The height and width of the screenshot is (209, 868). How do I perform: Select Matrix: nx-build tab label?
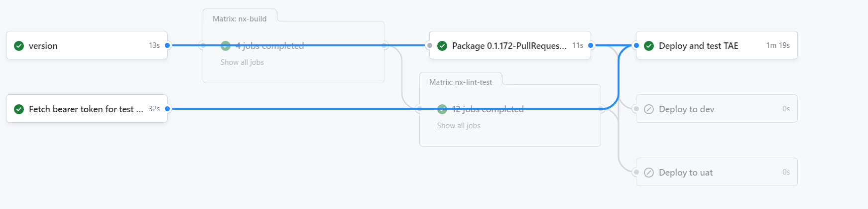click(240, 19)
